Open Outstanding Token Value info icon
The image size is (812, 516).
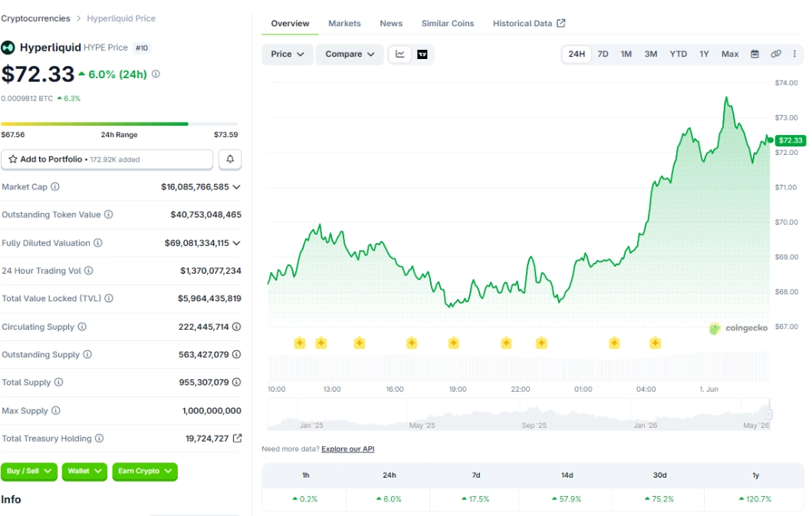tap(109, 215)
